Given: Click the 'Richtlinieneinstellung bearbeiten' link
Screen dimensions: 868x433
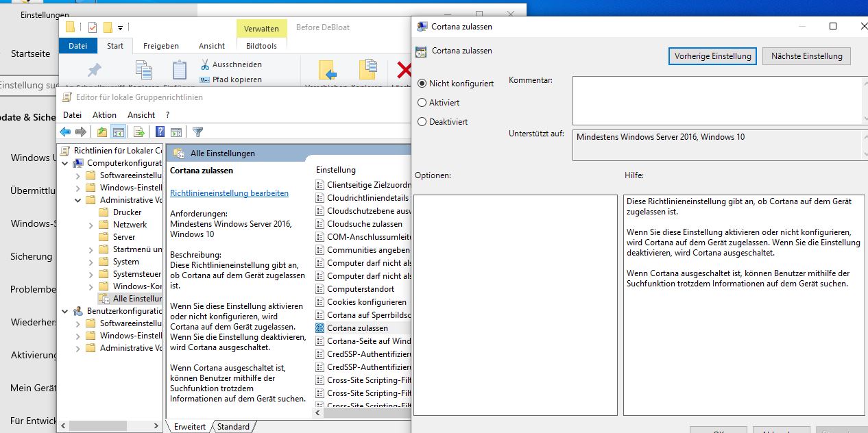Looking at the screenshot, I should (229, 193).
